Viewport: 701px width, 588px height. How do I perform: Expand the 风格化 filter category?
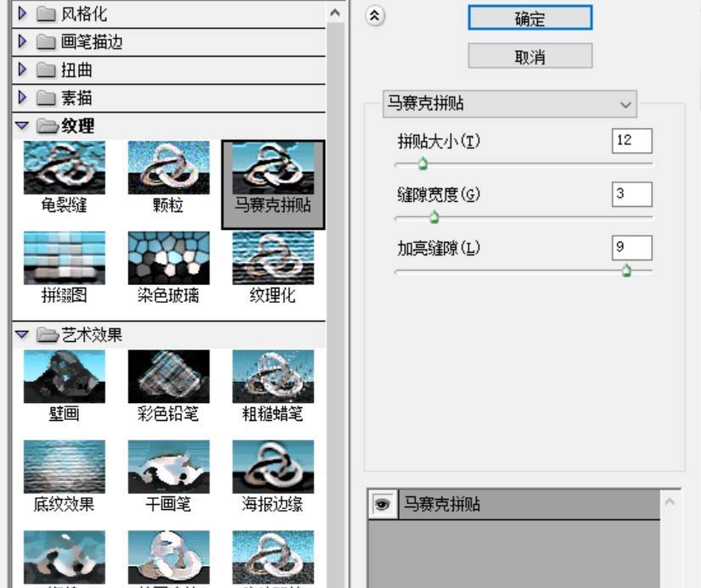click(22, 14)
